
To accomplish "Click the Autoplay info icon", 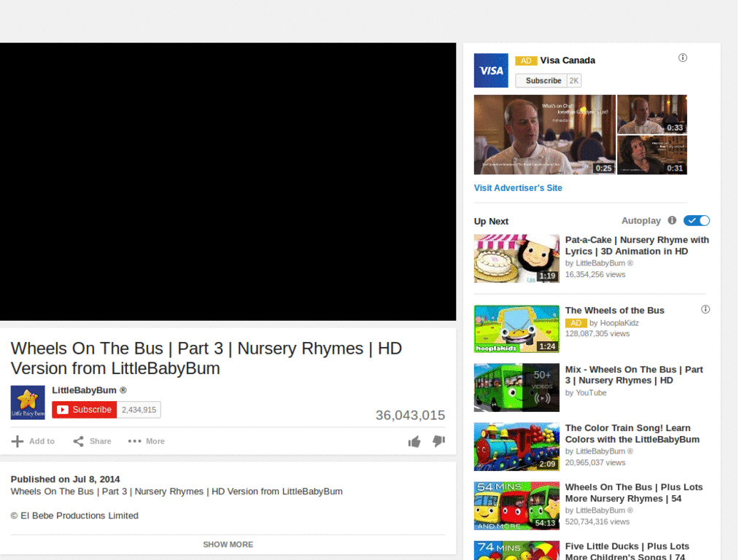I will click(x=672, y=220).
